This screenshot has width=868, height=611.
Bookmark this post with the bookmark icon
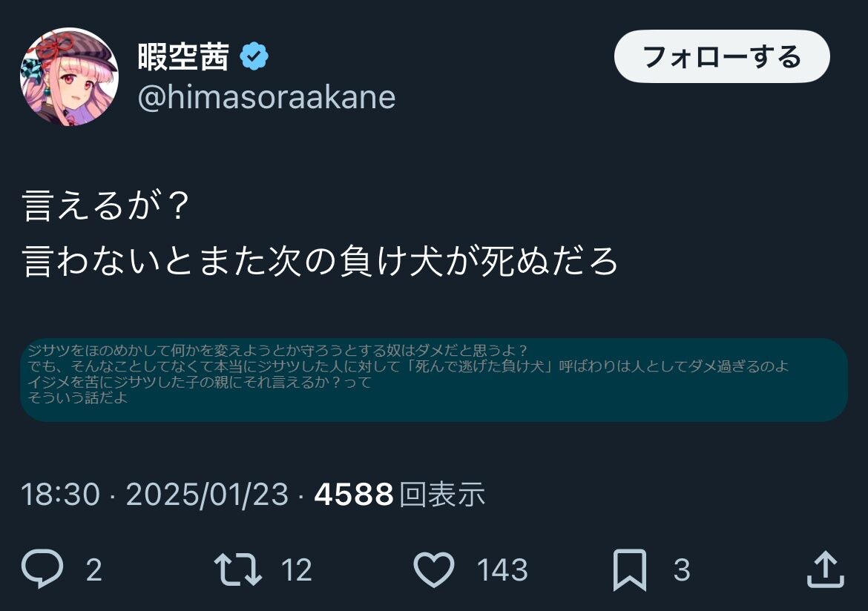coord(630,569)
